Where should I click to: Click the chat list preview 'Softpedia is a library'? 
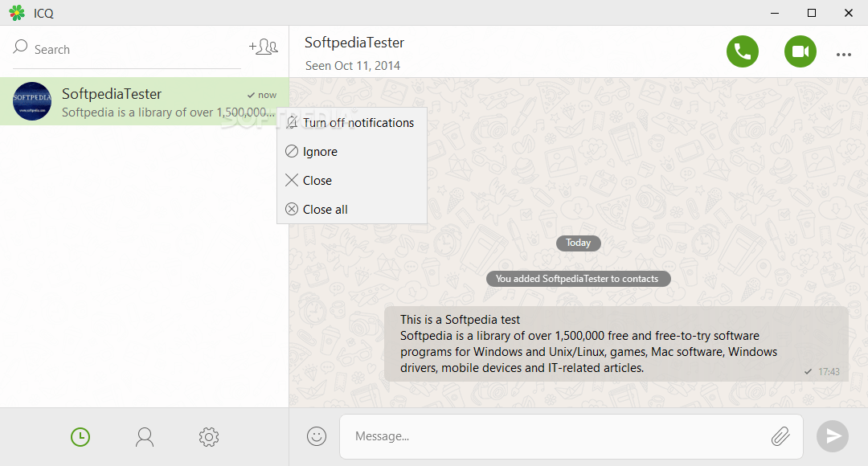coord(168,112)
